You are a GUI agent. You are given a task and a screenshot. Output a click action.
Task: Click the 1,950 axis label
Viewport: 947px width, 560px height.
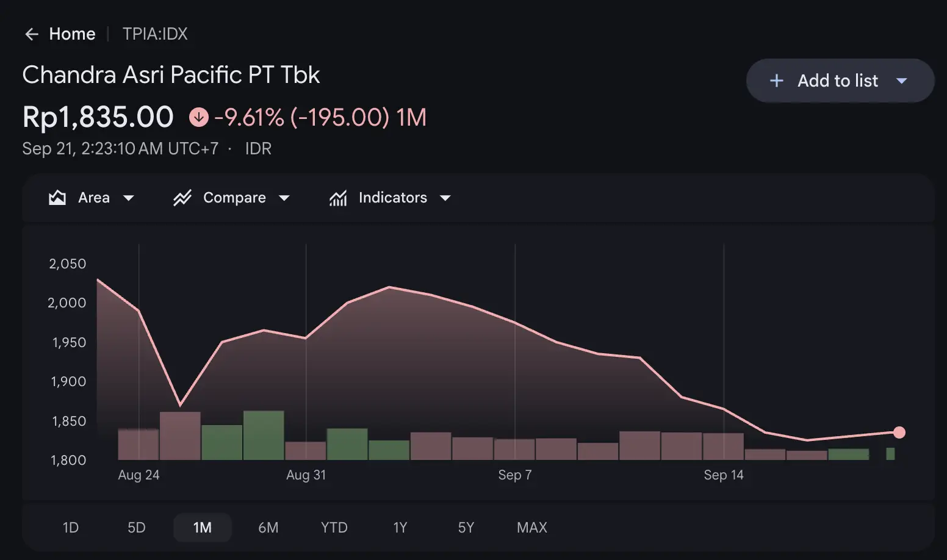pyautogui.click(x=69, y=342)
